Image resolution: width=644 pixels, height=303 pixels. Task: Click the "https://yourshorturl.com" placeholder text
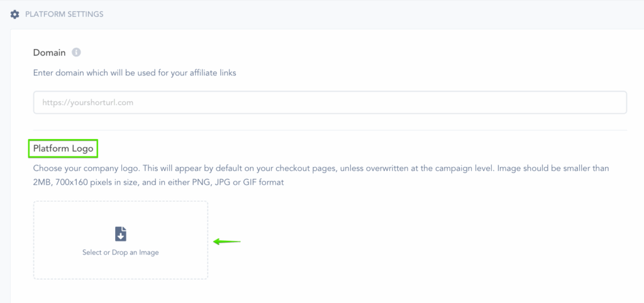point(87,102)
